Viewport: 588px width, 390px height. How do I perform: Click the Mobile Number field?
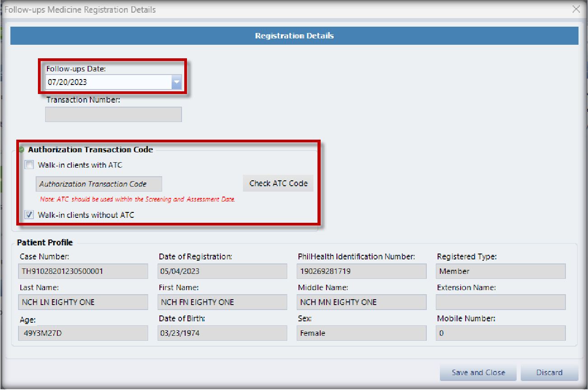(500, 333)
